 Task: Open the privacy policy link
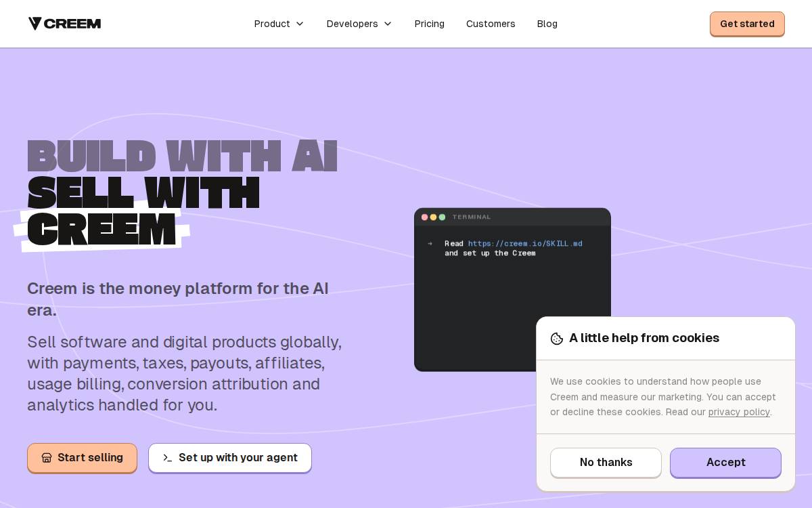click(x=739, y=412)
